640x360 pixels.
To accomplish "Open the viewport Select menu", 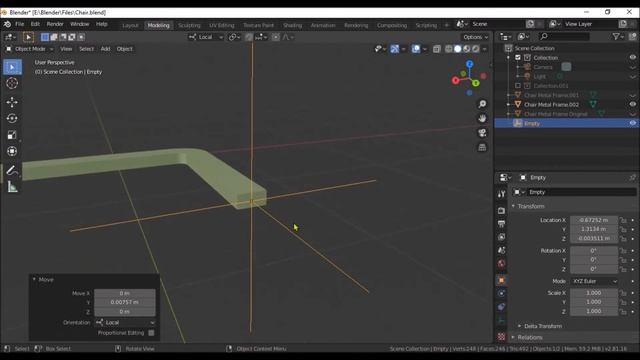I will click(87, 49).
